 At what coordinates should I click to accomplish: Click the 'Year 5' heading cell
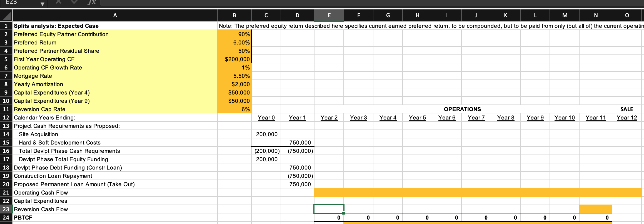[418, 118]
